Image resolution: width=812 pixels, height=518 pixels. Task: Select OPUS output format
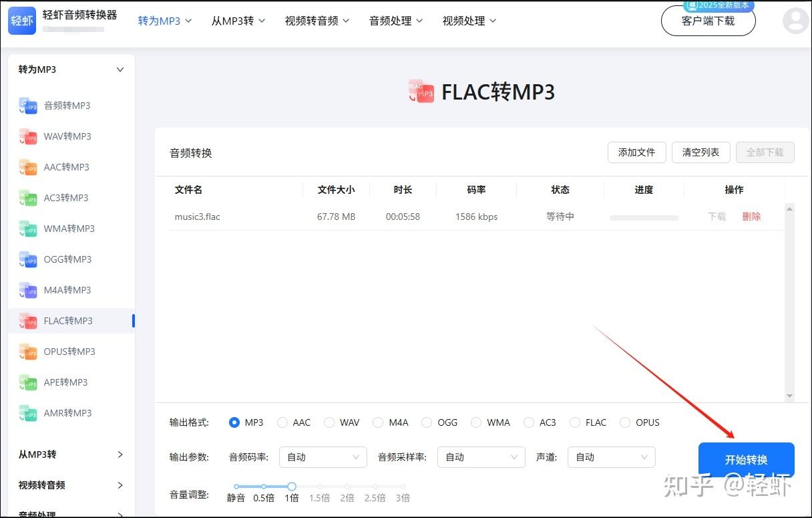[625, 422]
